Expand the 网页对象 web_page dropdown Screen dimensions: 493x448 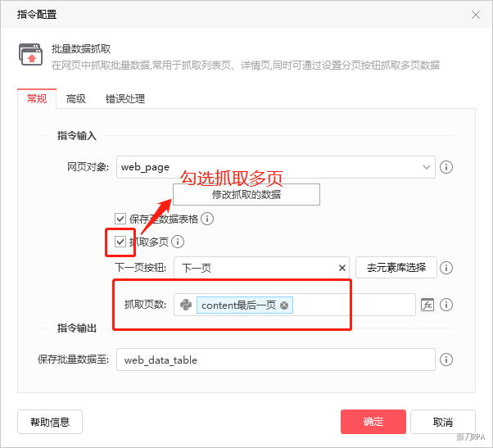click(x=426, y=167)
